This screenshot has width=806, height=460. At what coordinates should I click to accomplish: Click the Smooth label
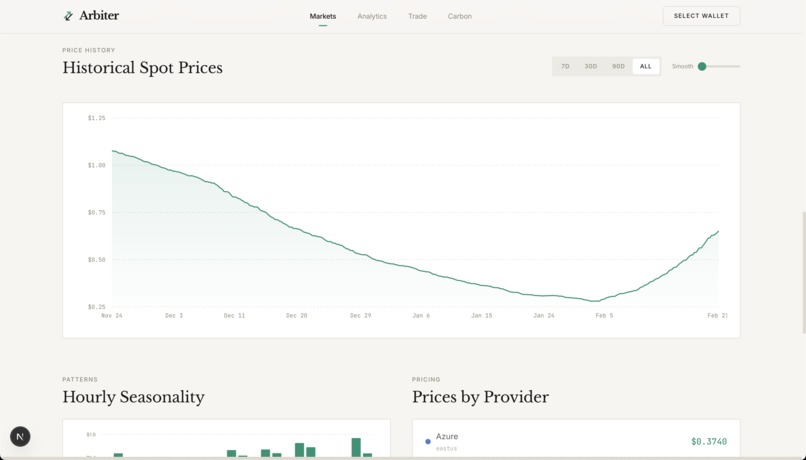coord(683,66)
